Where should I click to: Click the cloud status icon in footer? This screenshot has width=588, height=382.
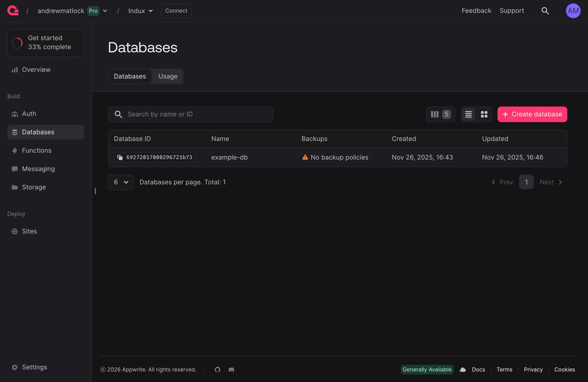coord(463,369)
